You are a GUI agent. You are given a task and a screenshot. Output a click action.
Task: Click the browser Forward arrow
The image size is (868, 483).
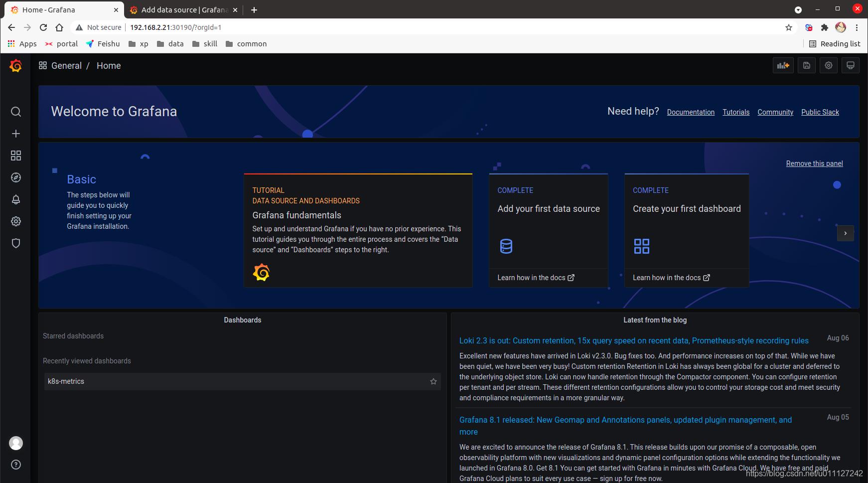point(27,27)
